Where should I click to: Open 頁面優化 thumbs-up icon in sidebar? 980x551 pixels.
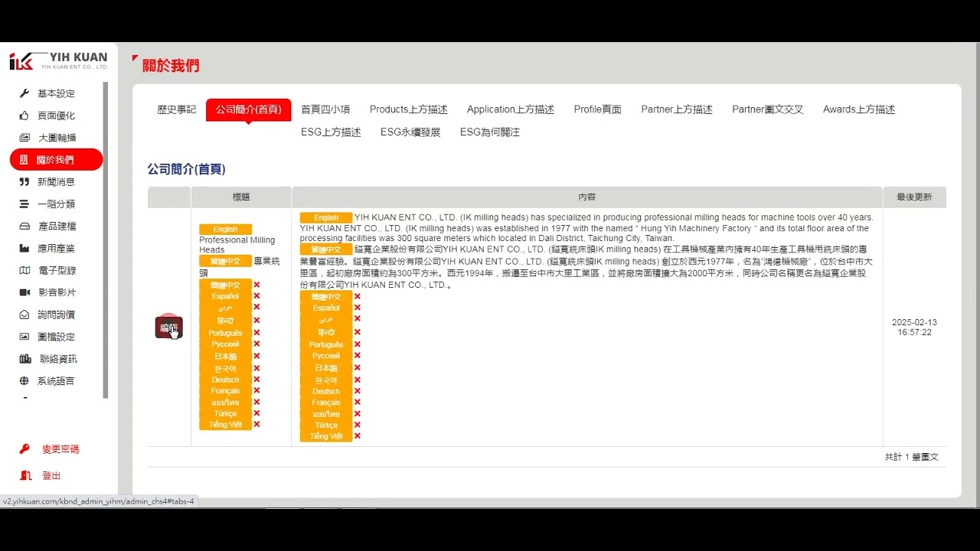pos(24,116)
